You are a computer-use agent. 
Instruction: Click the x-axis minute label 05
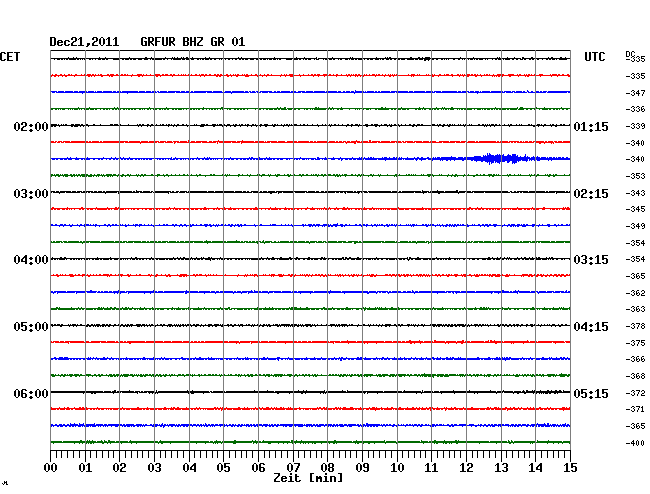coord(223,467)
